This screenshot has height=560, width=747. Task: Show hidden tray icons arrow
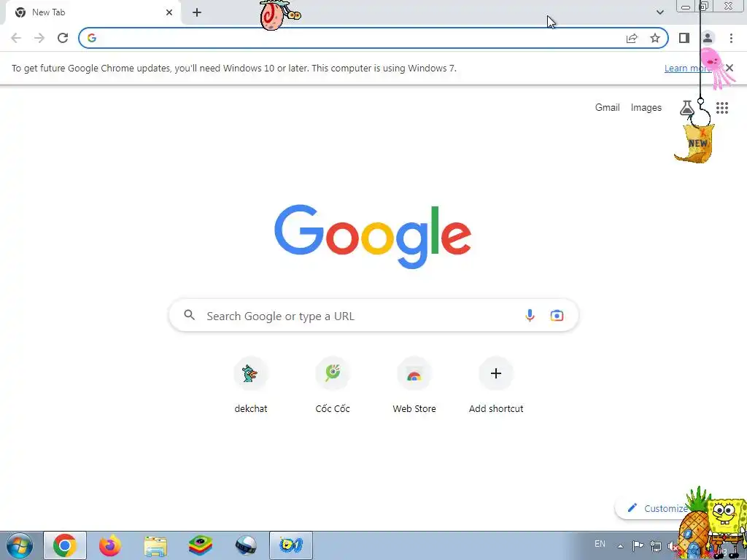(x=620, y=546)
